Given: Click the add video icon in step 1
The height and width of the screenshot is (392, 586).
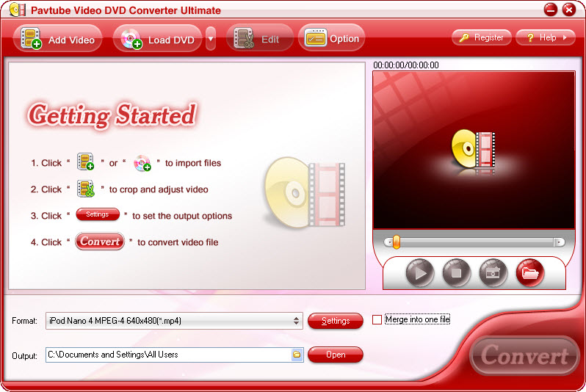Looking at the screenshot, I should tap(85, 161).
